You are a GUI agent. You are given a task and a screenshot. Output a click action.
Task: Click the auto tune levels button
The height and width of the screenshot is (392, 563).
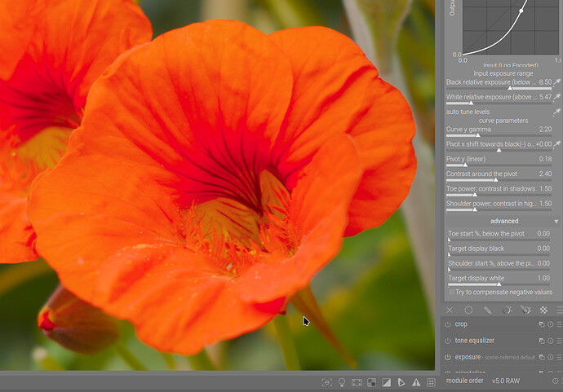pyautogui.click(x=469, y=112)
